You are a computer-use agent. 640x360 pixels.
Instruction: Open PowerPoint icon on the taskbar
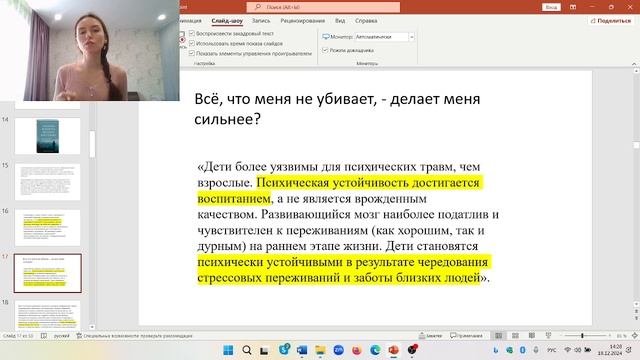pos(393,350)
